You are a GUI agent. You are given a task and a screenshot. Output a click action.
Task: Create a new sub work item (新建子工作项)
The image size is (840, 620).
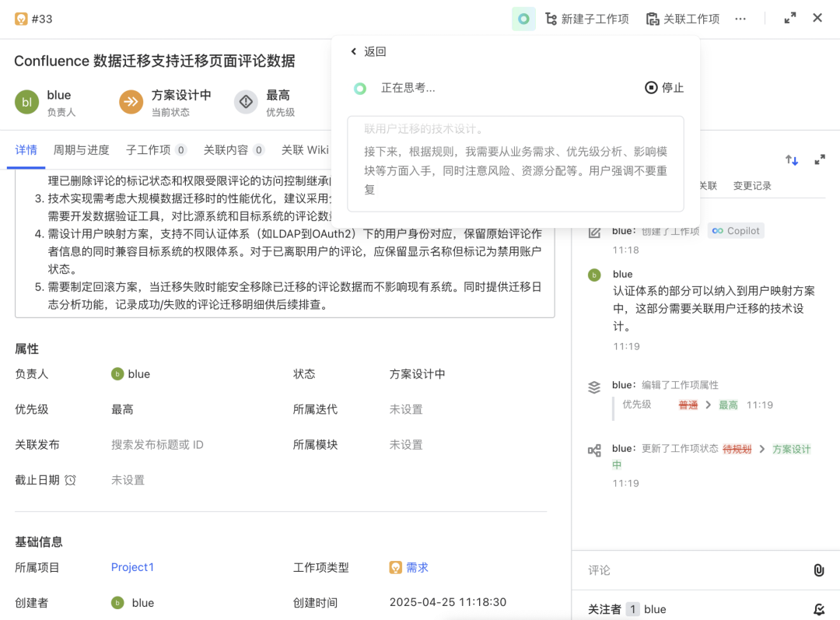587,19
